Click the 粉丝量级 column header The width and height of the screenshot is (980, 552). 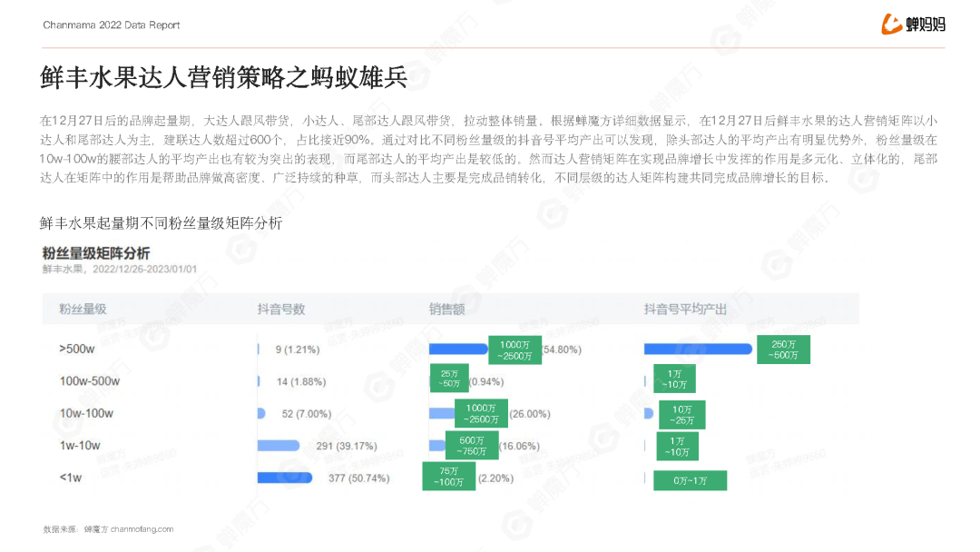point(83,309)
